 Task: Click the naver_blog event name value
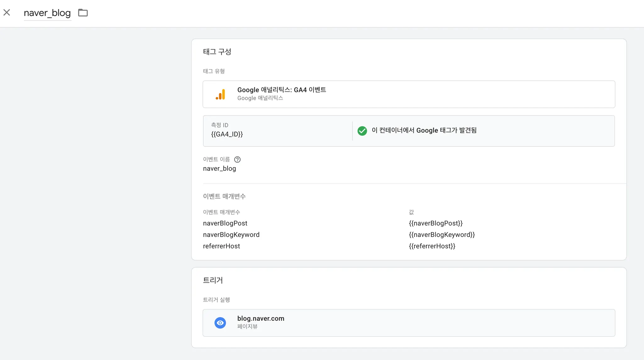tap(219, 169)
